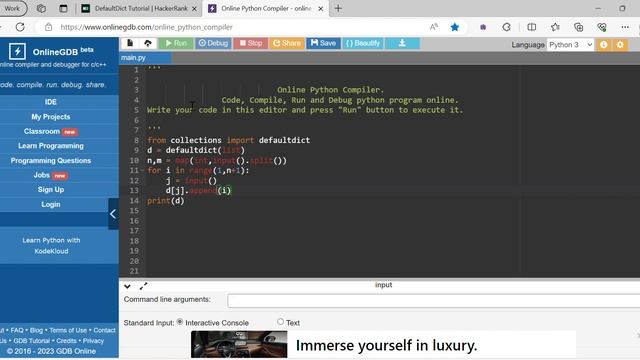Expand the input panel to full size
640x360 pixels.
click(x=143, y=286)
